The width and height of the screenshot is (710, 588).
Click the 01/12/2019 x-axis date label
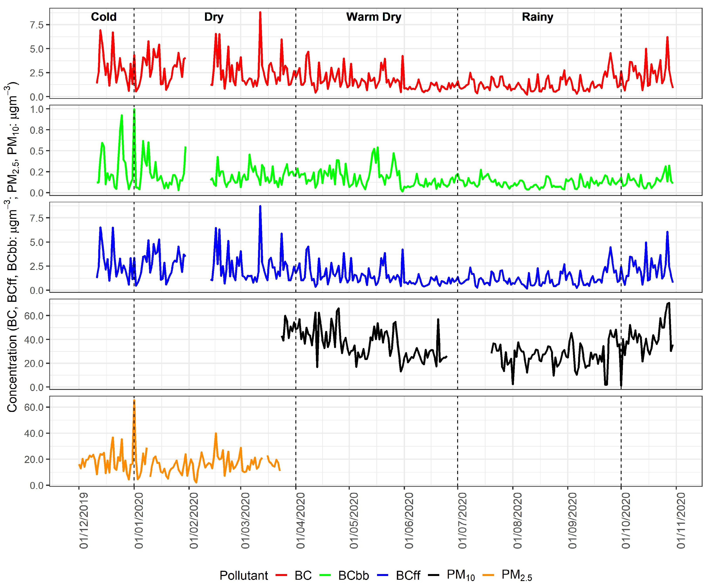83,521
